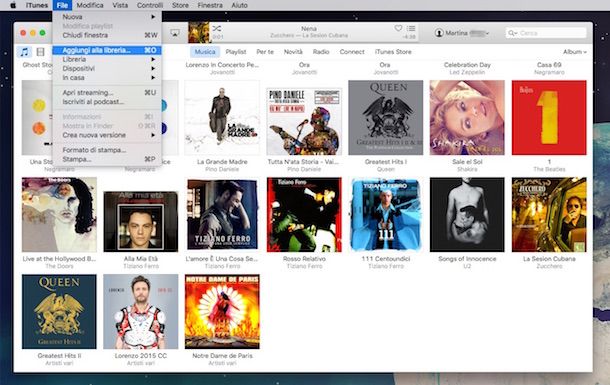
Task: Switch to Music library icon
Action: pyautogui.click(x=25, y=52)
